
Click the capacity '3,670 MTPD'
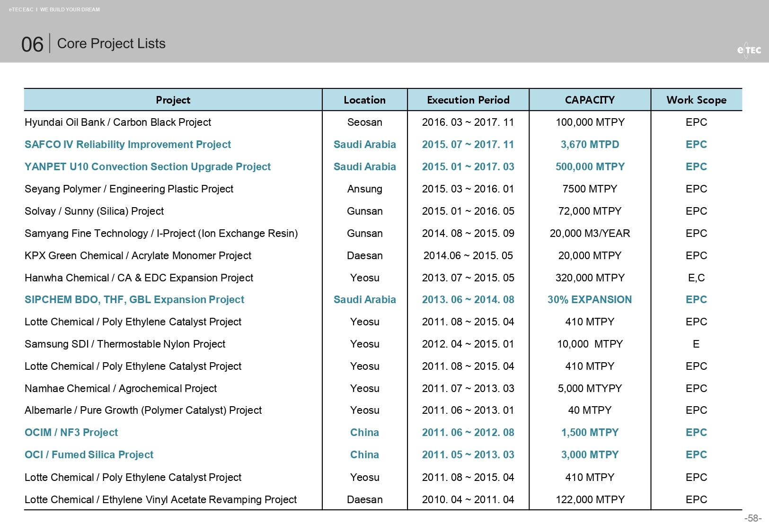pyautogui.click(x=590, y=144)
